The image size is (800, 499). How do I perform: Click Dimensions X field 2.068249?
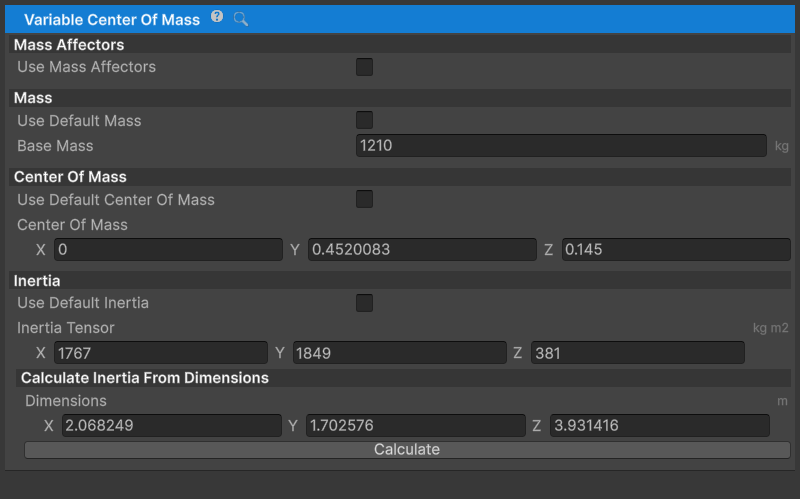[171, 426]
